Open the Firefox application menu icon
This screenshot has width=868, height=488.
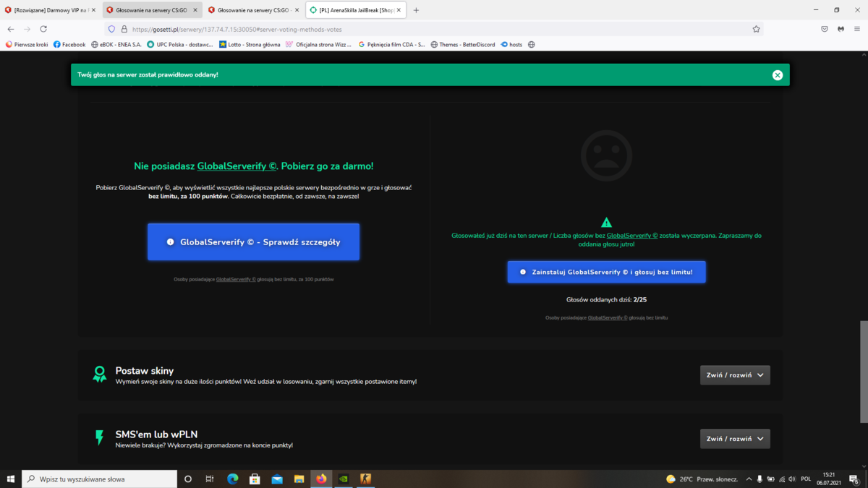tap(856, 29)
